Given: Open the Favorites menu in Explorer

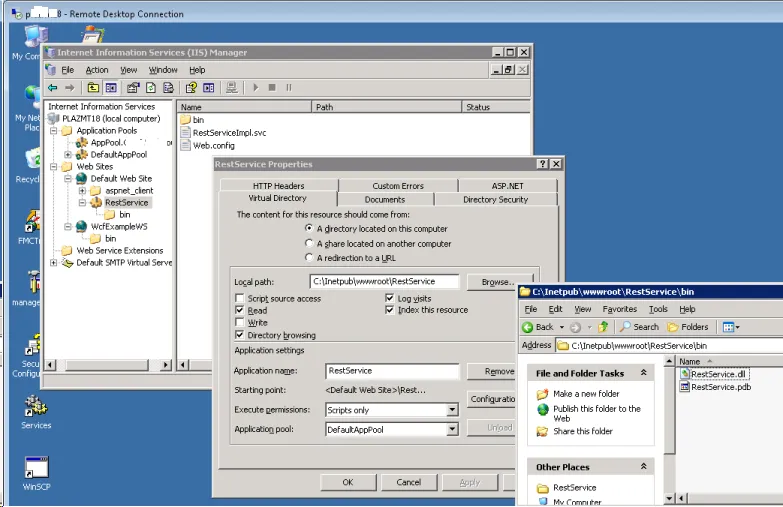Looking at the screenshot, I should coord(620,309).
